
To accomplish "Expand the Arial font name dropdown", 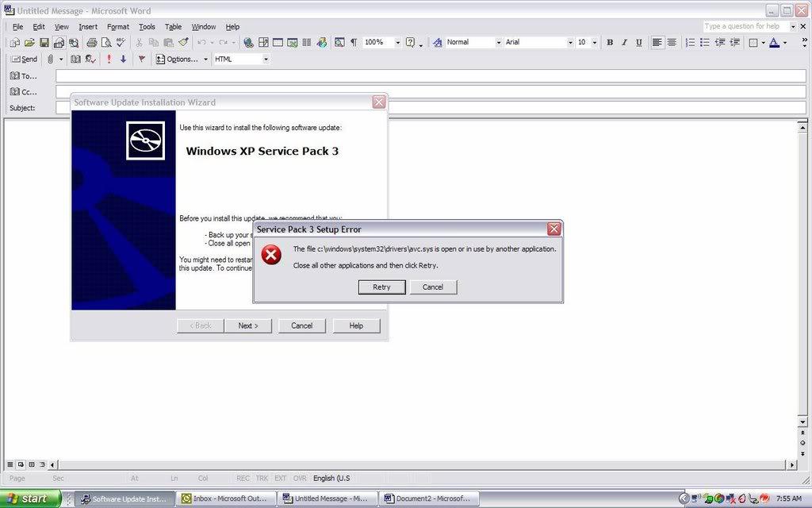I will click(x=569, y=42).
